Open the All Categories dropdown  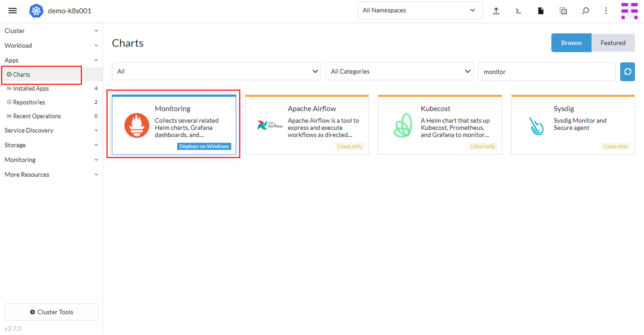pos(399,71)
